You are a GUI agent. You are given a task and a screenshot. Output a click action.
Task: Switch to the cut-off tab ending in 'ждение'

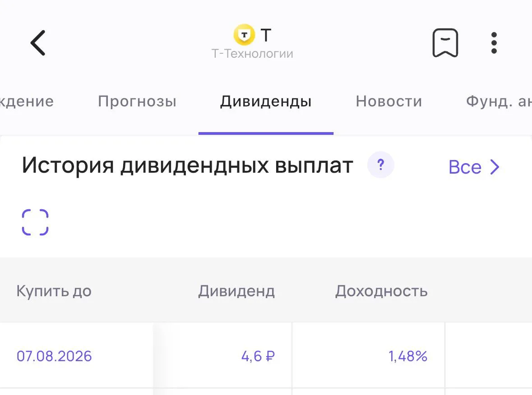(x=27, y=101)
